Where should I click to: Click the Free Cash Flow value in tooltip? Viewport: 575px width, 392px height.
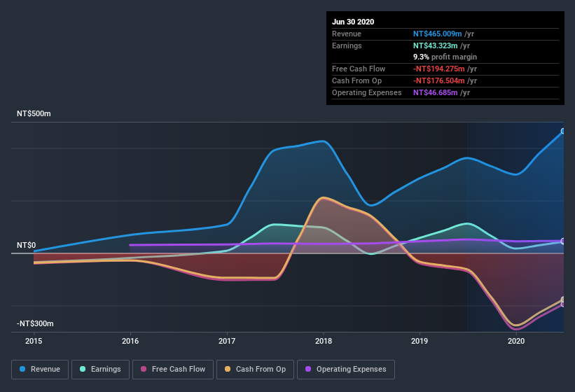[439, 69]
